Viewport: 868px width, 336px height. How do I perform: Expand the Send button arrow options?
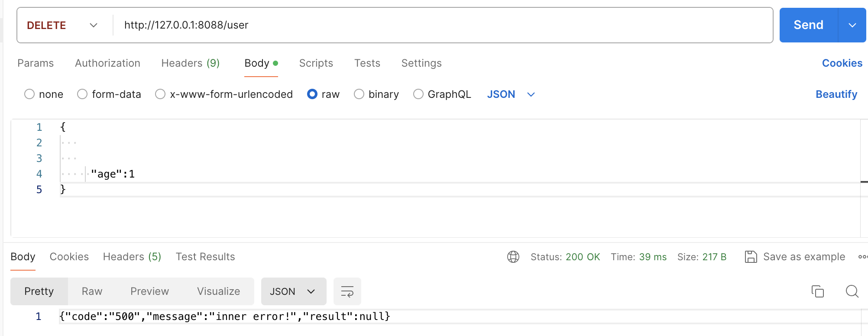(852, 25)
